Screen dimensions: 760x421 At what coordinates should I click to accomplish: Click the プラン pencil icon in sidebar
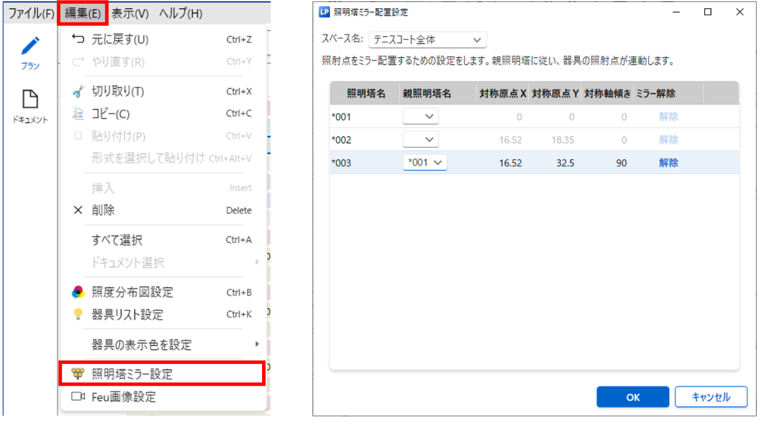click(x=31, y=47)
